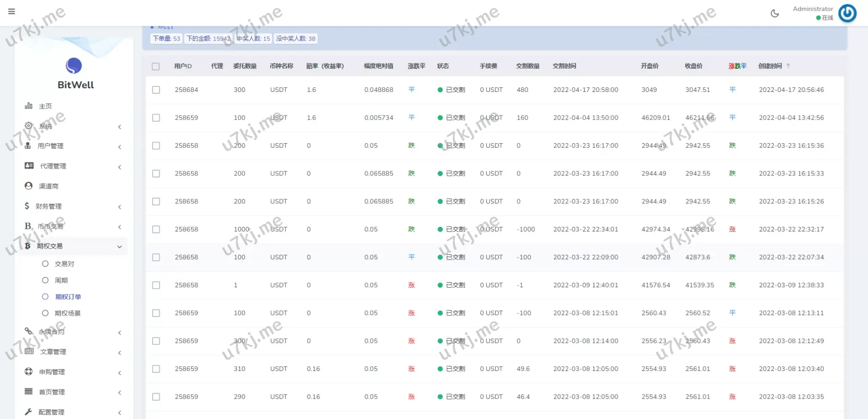Screen dimensions: 868x419
Task: Open the 期权场景 menu item
Action: [67, 313]
